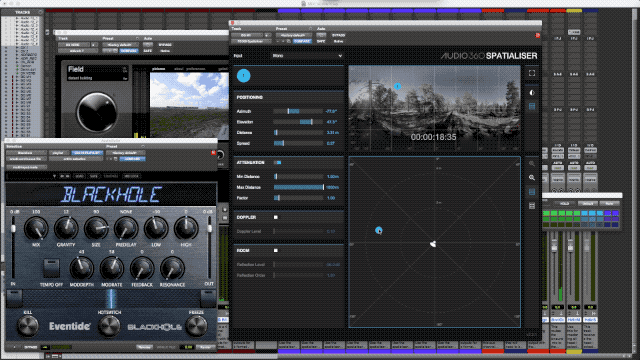640x360 pixels.
Task: Toggle the ATTENUATION switch in Spatialiser
Action: [278, 162]
